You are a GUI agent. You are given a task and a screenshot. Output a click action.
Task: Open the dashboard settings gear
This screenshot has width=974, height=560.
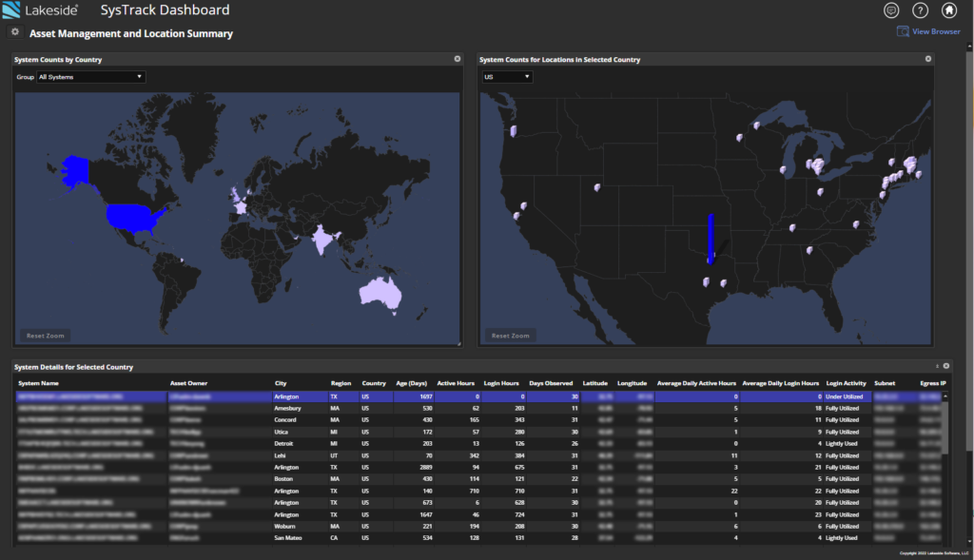point(15,31)
